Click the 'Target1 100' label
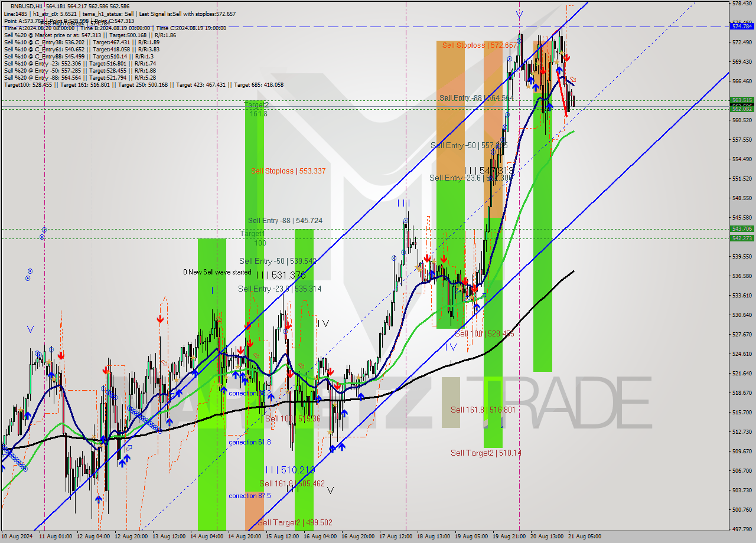The image size is (756, 543). tap(252, 238)
